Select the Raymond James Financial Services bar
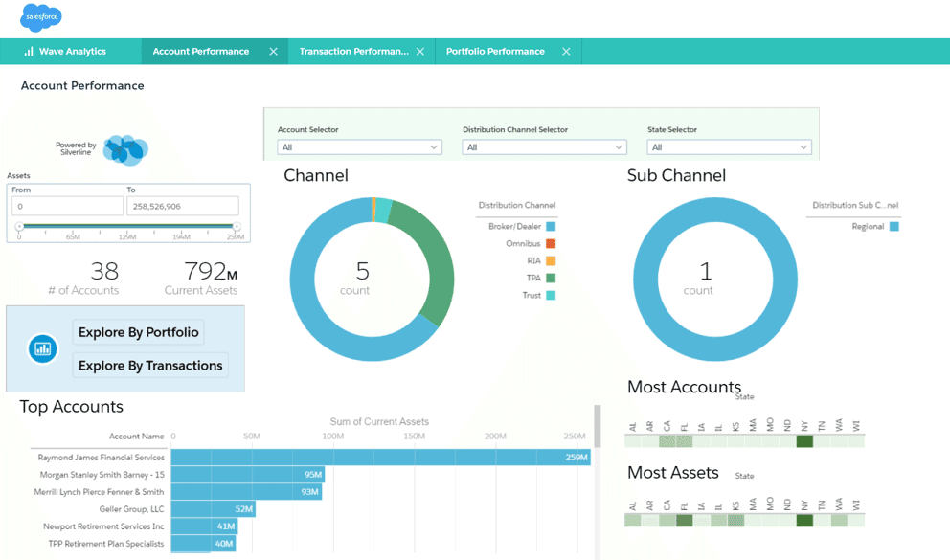Viewport: 950px width, 560px height. 383,457
